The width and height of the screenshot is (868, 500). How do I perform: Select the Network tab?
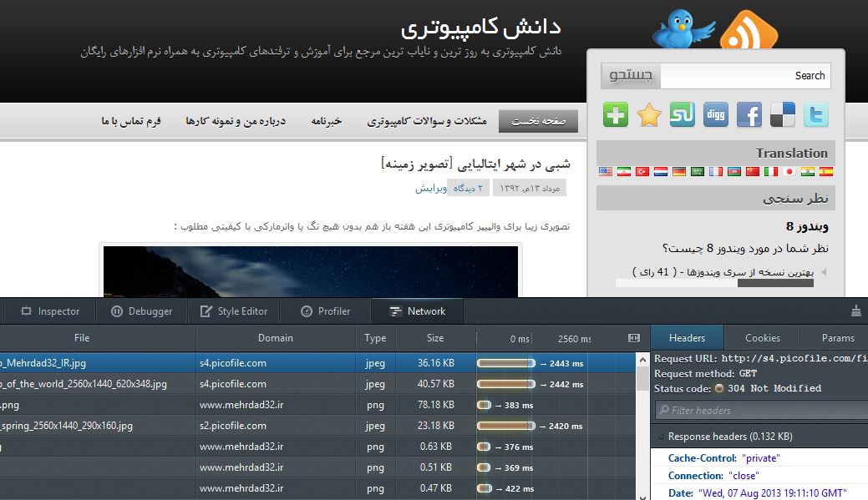pos(418,311)
